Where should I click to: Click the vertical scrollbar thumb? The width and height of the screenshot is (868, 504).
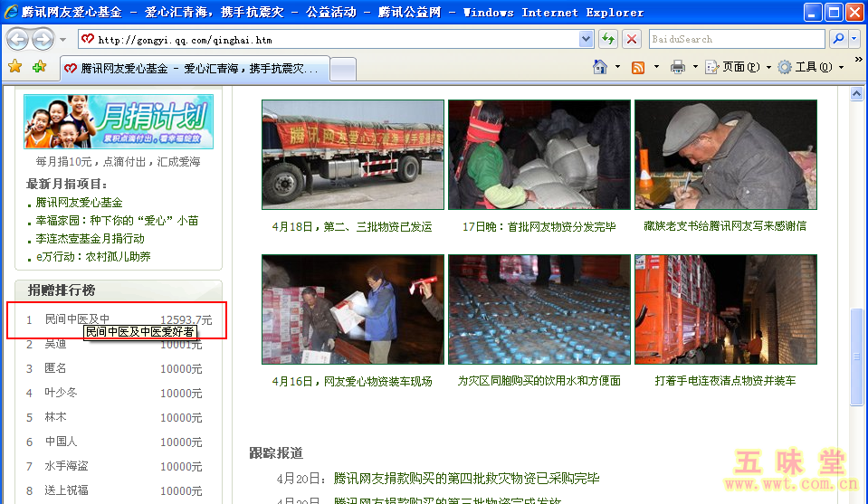tap(856, 357)
